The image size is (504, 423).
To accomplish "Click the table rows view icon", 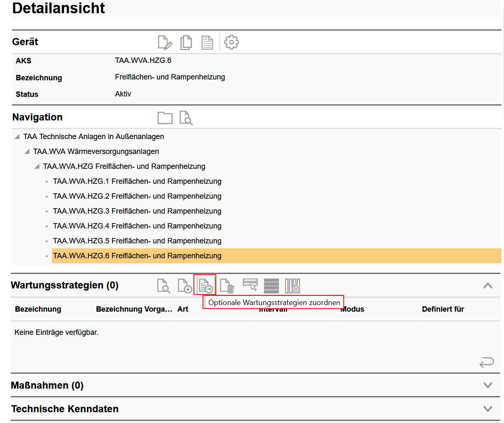I will (271, 286).
